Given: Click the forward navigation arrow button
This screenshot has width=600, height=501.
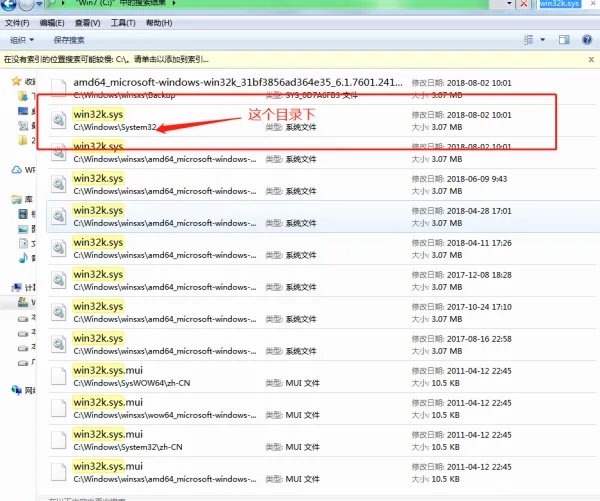Looking at the screenshot, I should pos(26,5).
